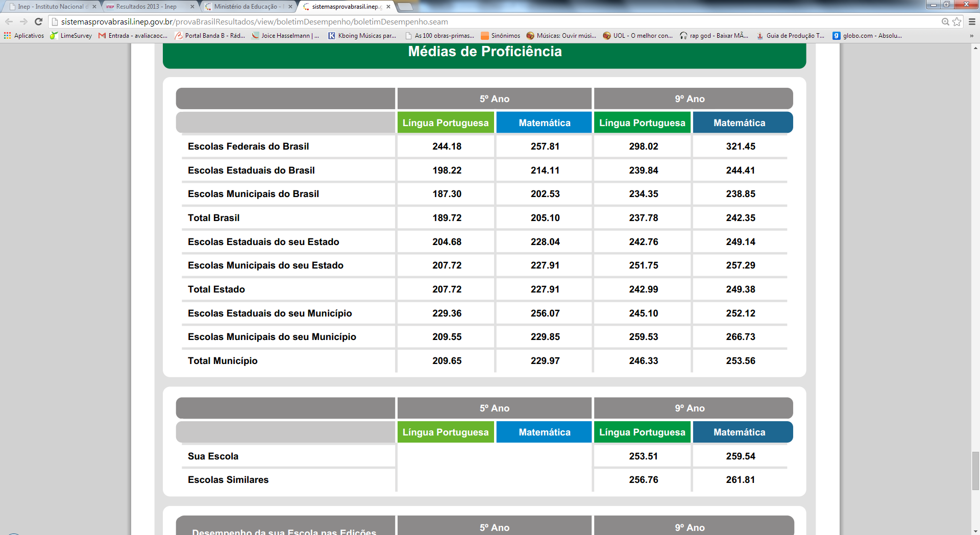Click second table's 5º Ano Matemática header
The image size is (980, 535).
click(x=544, y=432)
